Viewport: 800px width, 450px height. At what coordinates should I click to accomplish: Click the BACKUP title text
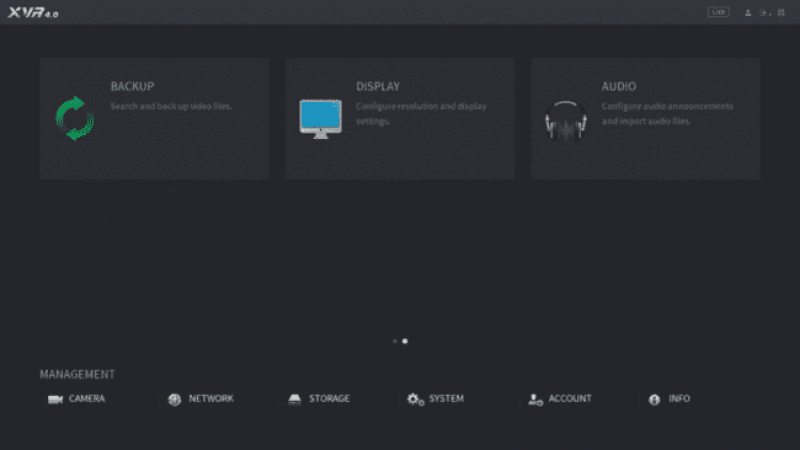tap(133, 86)
